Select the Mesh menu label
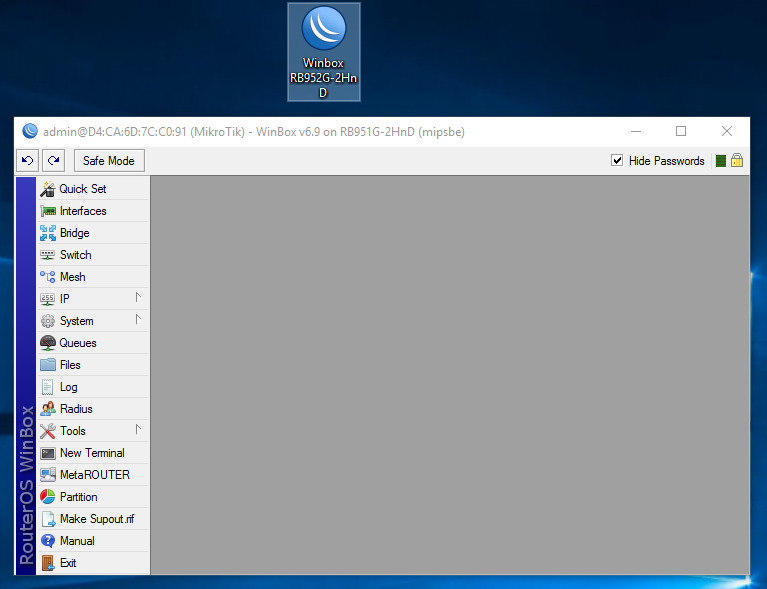The width and height of the screenshot is (767, 589). pos(73,277)
